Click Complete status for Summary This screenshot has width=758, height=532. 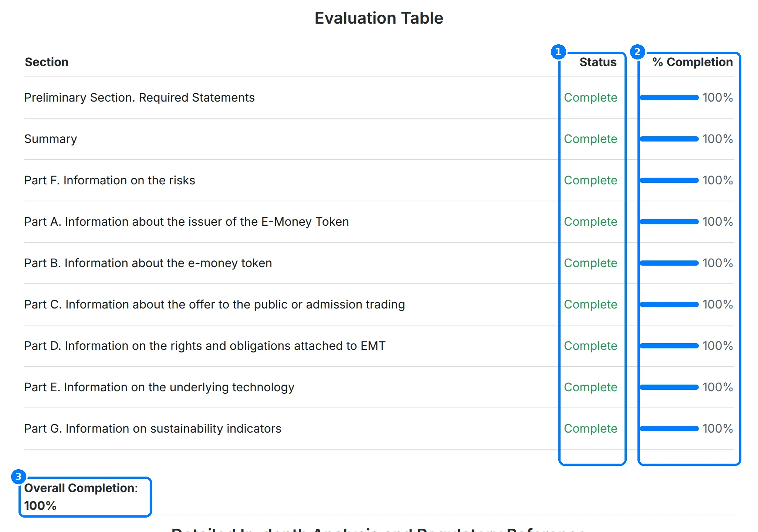[x=591, y=139]
